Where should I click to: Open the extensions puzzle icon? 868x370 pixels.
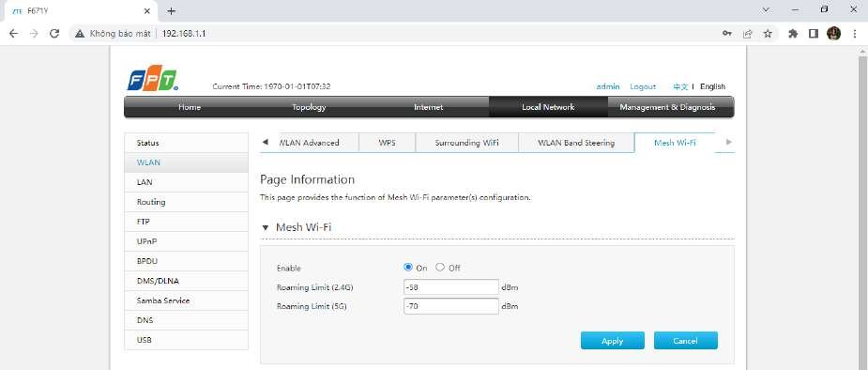tap(793, 34)
